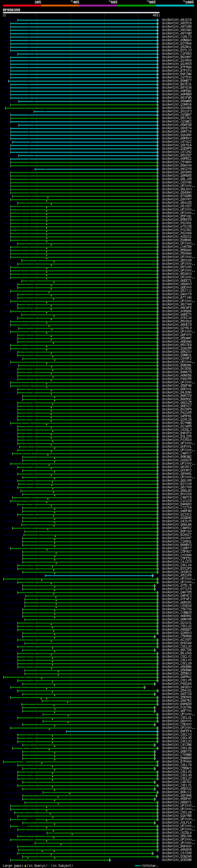197x868 pixels.
Task: Select hit label UniRef100_P62084
Action: click(176, 233)
